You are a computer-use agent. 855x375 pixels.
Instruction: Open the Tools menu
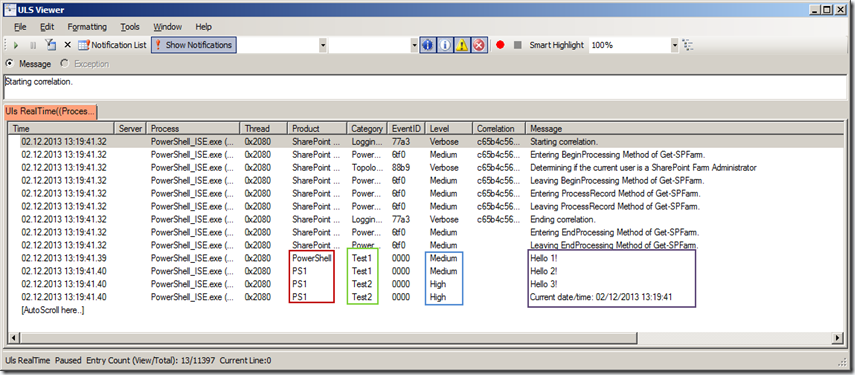coord(130,27)
